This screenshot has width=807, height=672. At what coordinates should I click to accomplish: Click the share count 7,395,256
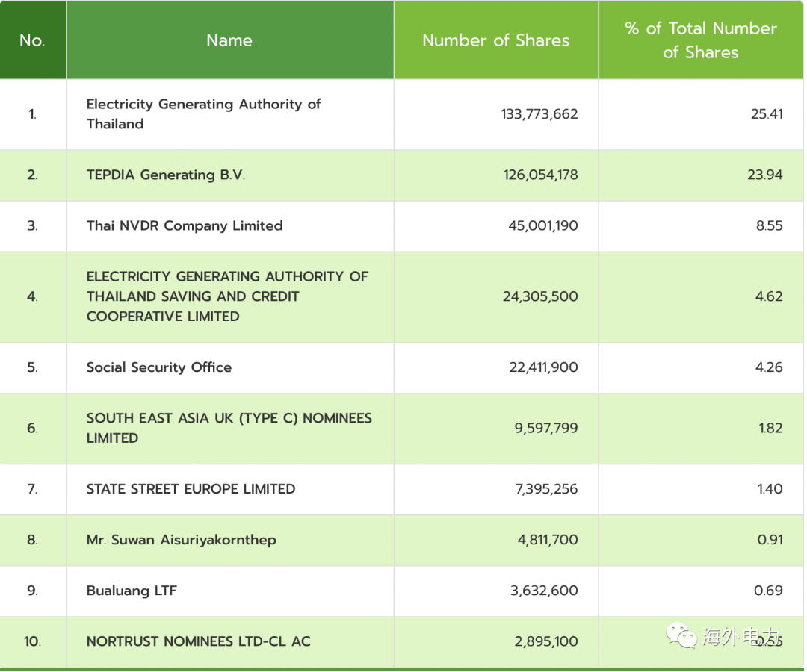546,489
